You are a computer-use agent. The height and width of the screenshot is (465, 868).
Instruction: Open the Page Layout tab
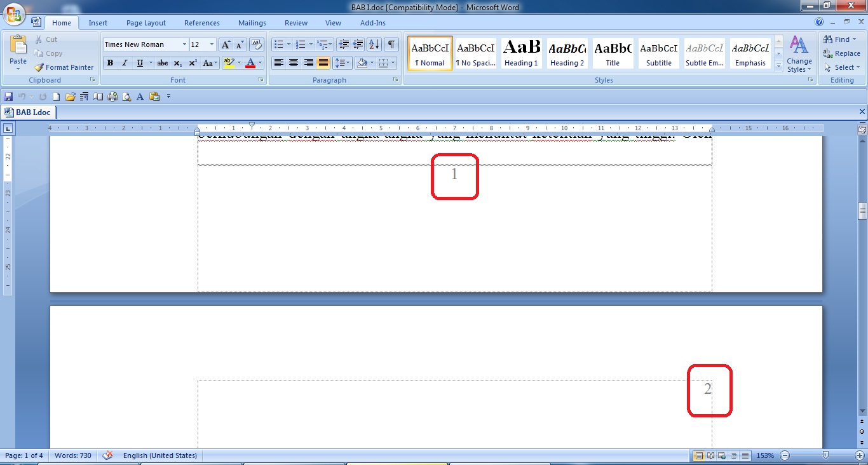click(x=146, y=23)
